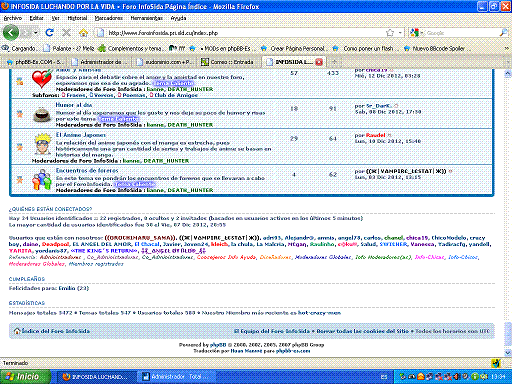Open the Marcadores menu
The width and height of the screenshot is (512, 384).
[x=109, y=18]
